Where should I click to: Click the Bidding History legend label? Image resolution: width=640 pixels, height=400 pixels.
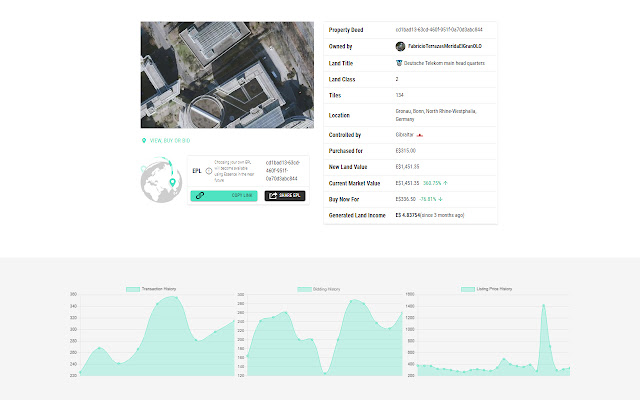(327, 289)
